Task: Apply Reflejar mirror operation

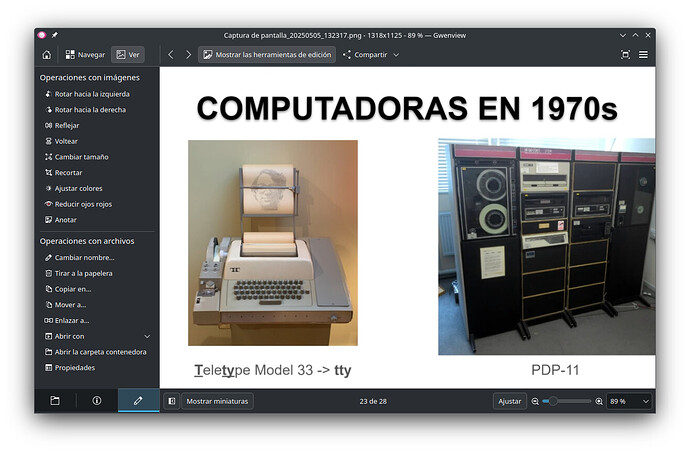Action: (x=62, y=125)
